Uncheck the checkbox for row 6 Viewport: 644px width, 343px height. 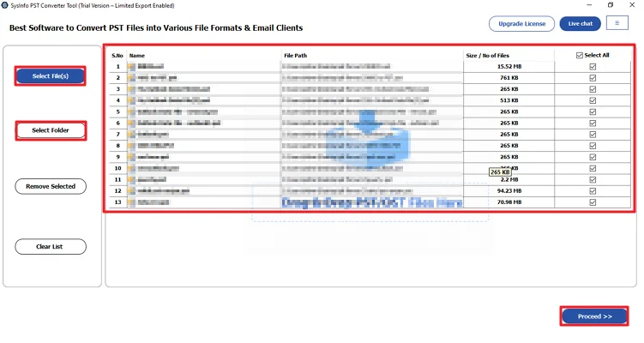tap(593, 123)
